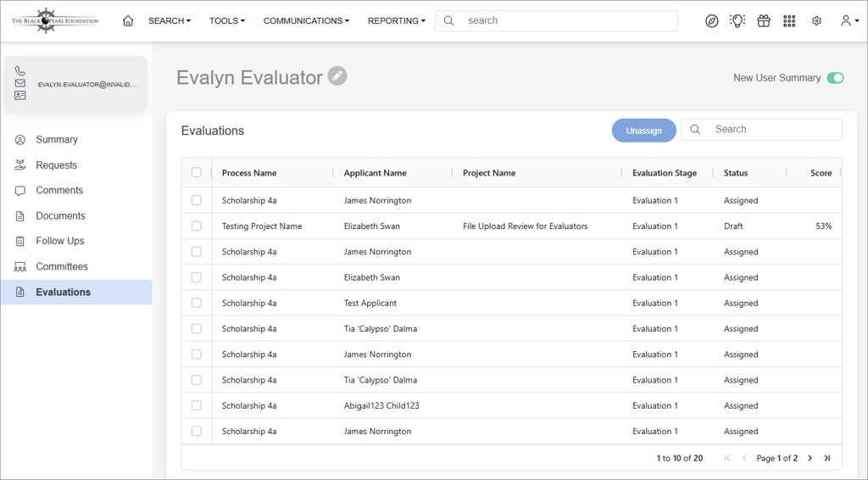Click the Requests sidebar icon
Viewport: 868px width, 480px height.
[20, 165]
